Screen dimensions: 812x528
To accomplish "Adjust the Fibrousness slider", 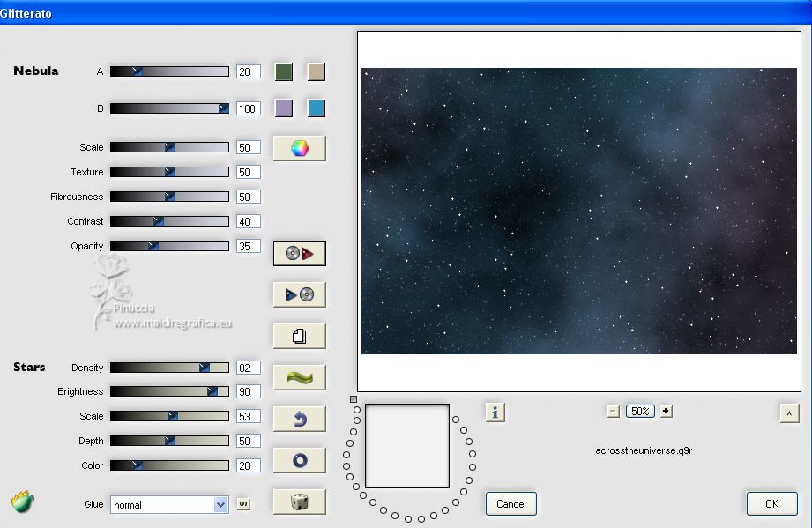I will 169,197.
